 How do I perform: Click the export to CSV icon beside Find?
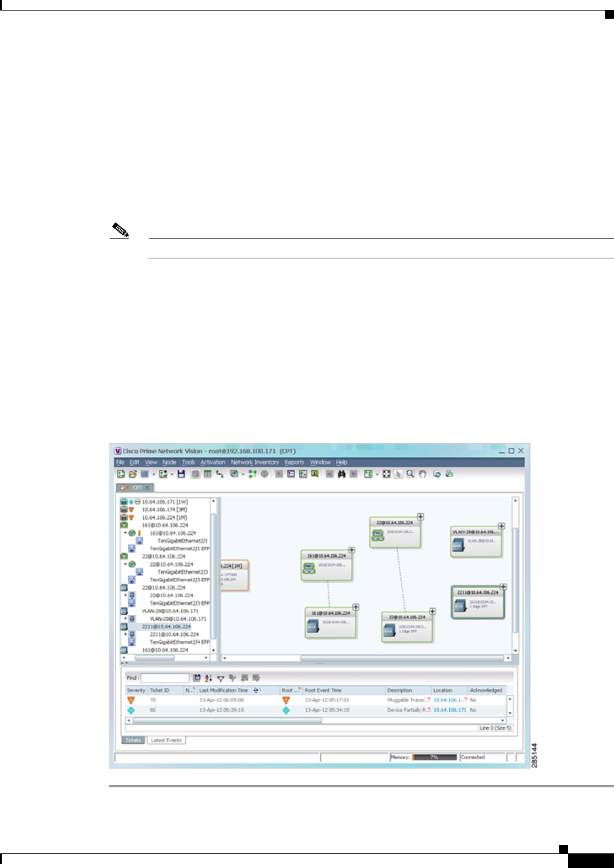coord(197,678)
